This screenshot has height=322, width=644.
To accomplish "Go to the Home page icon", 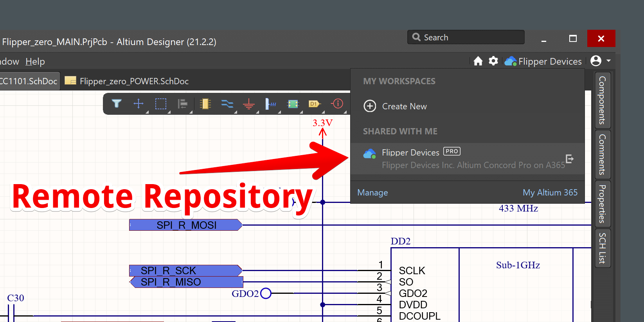I will pos(478,61).
